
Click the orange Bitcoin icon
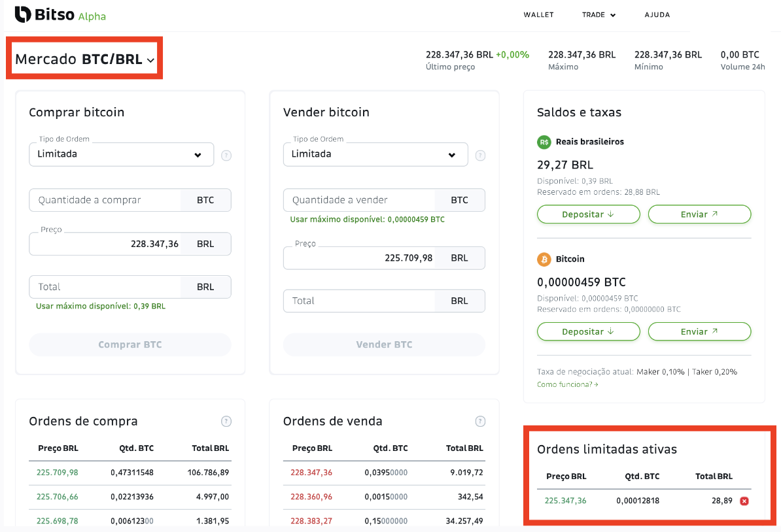pyautogui.click(x=544, y=259)
